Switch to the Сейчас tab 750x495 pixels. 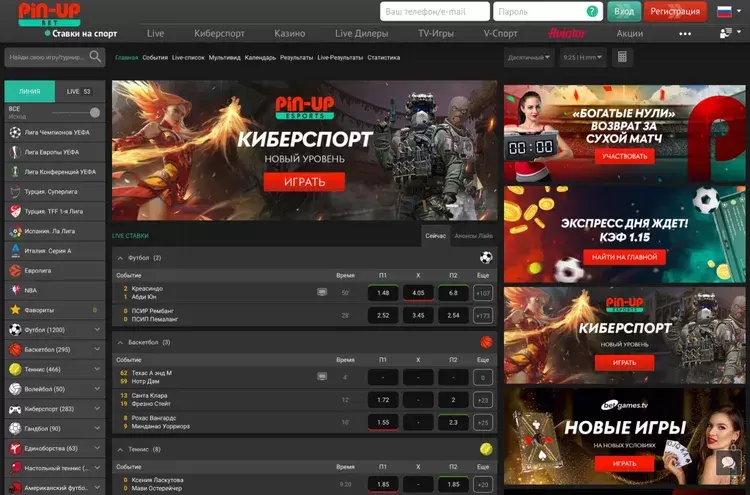pyautogui.click(x=435, y=236)
